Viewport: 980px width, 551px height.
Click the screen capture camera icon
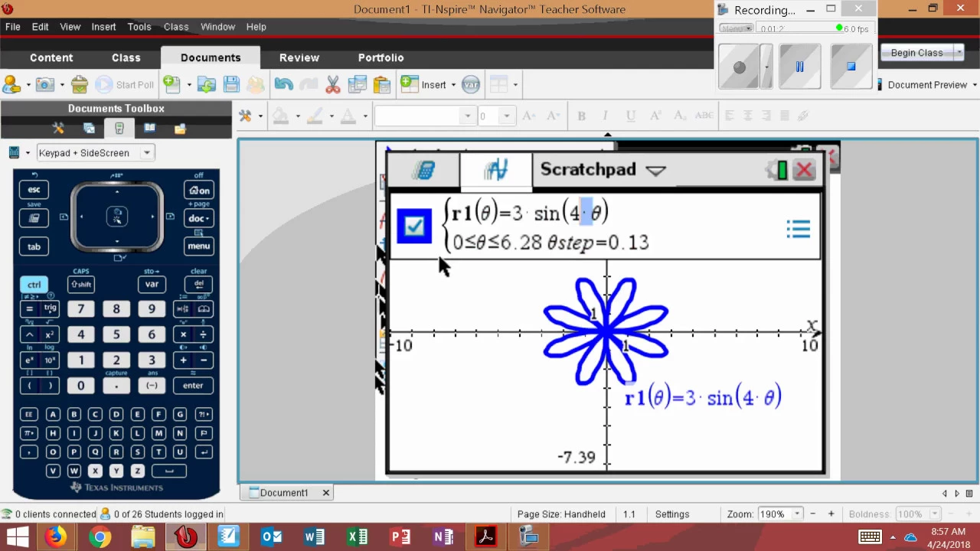[x=45, y=85]
